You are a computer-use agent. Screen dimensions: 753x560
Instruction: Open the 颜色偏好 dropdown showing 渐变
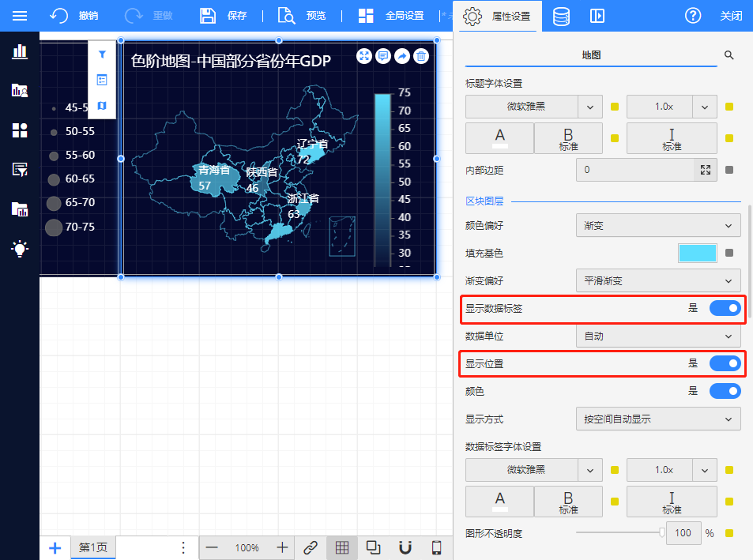tap(657, 226)
